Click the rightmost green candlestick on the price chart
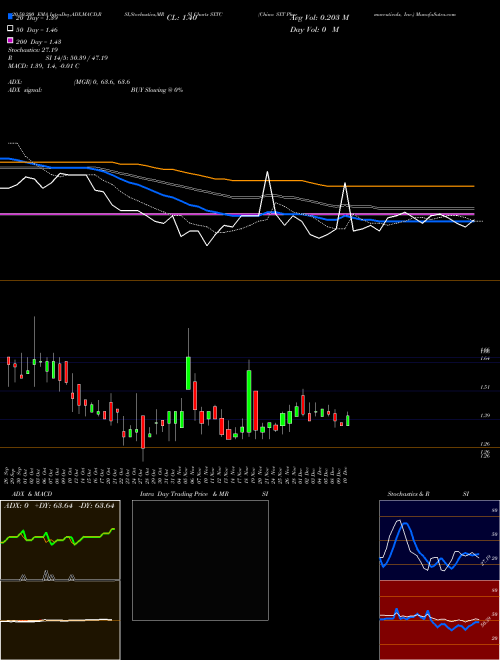500x660 pixels. [348, 420]
